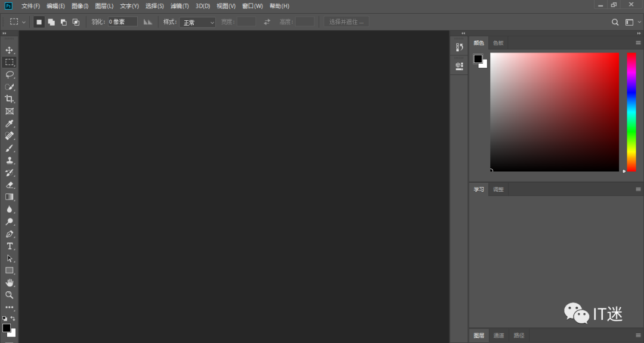This screenshot has width=644, height=343.
Task: Open the 编辑(E) menu
Action: (x=55, y=6)
